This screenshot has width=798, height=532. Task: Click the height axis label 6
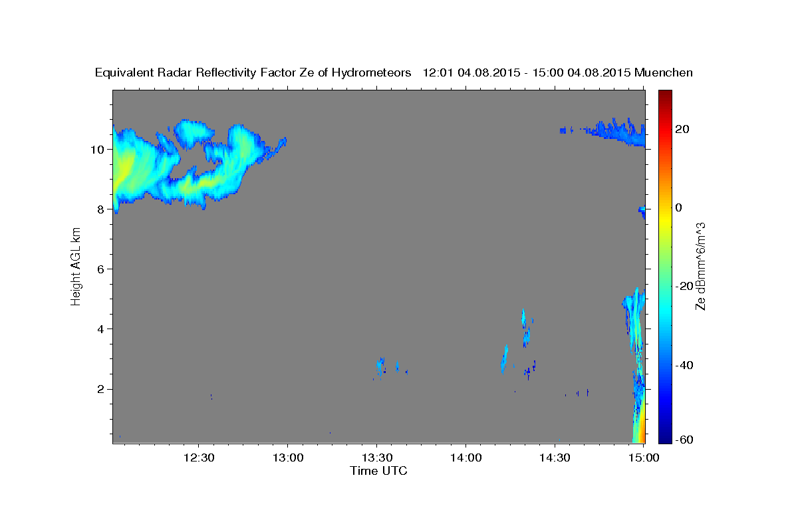(101, 269)
